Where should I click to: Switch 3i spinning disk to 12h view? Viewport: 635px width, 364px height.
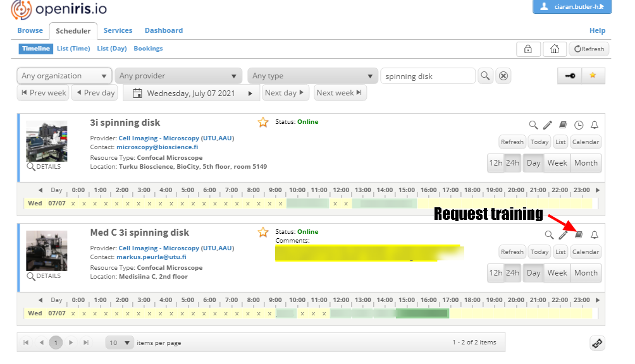[496, 163]
